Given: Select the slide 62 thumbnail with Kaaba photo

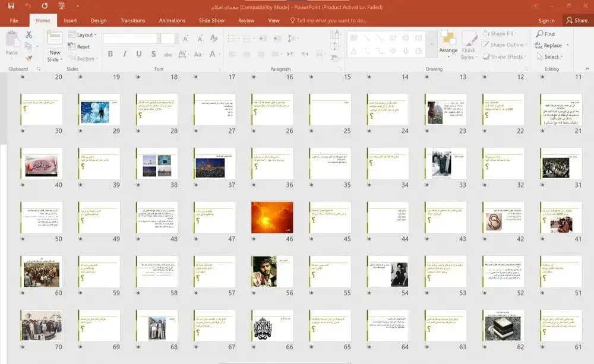Looking at the screenshot, I should click(503, 325).
